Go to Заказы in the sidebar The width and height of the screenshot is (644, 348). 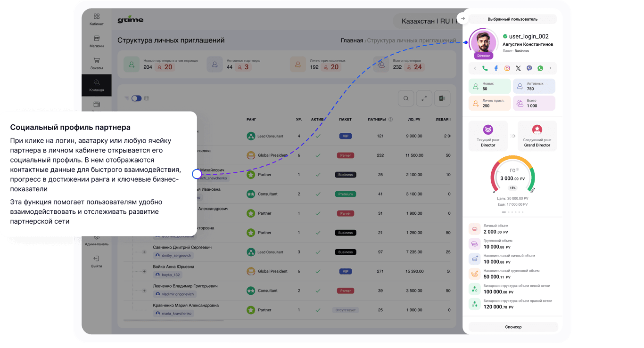click(x=97, y=64)
